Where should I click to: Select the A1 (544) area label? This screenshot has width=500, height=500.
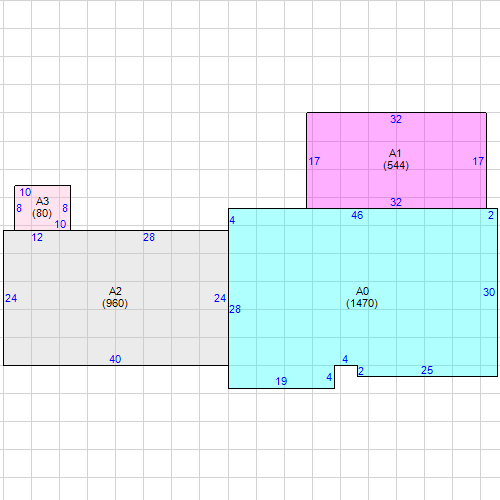click(x=396, y=159)
